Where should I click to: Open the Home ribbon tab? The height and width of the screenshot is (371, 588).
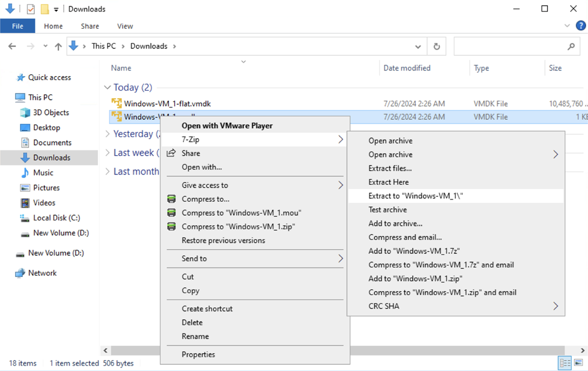click(x=53, y=26)
